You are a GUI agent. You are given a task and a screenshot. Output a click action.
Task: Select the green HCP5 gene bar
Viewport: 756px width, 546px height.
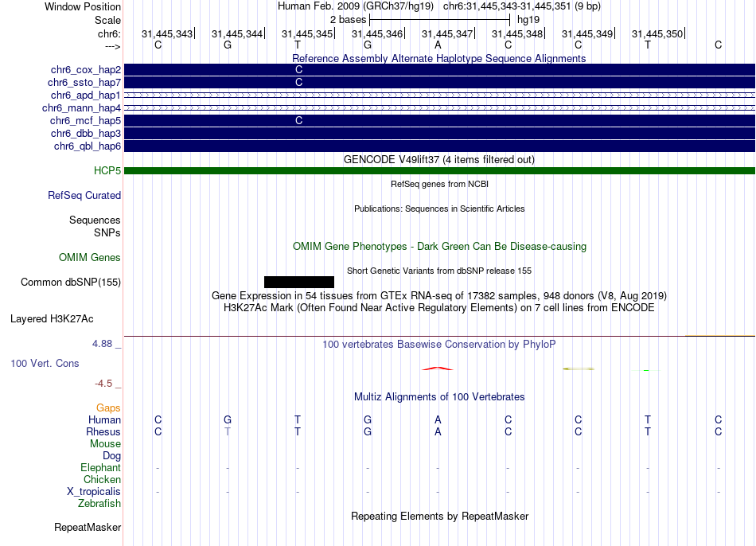[439, 171]
